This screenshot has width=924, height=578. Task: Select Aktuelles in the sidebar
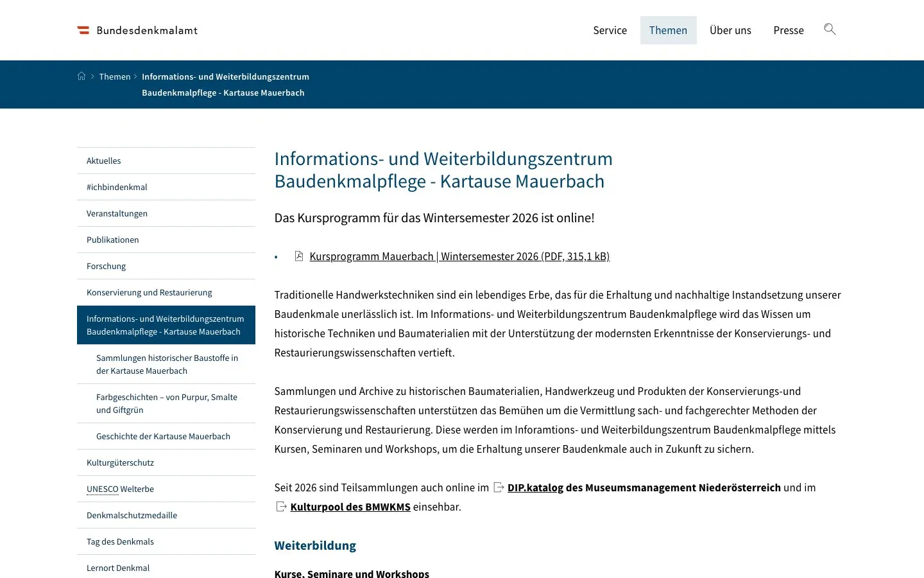click(x=166, y=161)
